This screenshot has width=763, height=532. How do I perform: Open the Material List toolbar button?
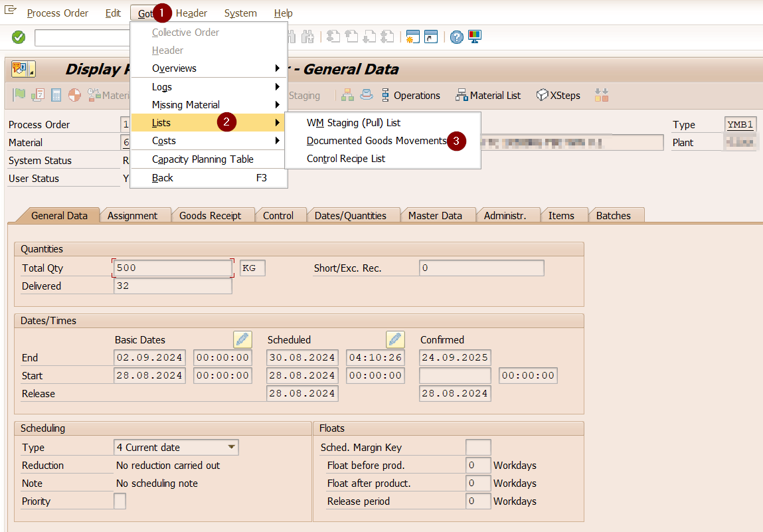[488, 96]
